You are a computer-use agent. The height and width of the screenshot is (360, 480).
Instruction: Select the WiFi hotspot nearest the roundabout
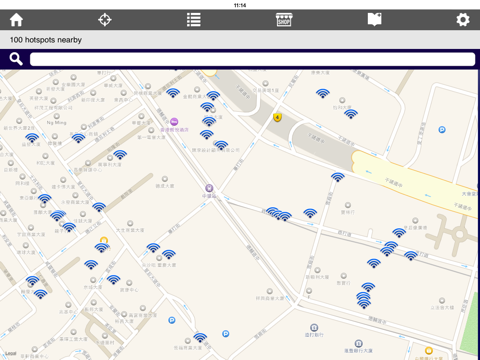[399, 232]
